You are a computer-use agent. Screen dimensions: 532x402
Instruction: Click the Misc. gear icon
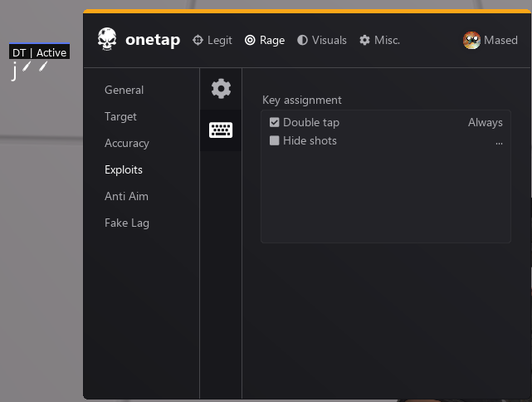pos(364,40)
